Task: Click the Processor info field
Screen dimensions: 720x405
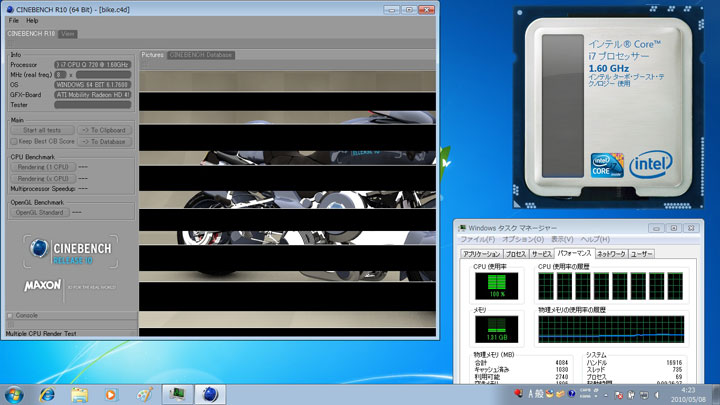Action: [92, 65]
